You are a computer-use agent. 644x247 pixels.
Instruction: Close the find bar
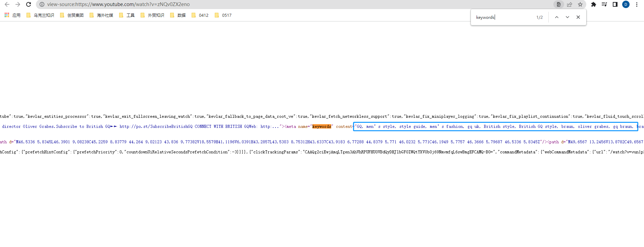point(578,17)
